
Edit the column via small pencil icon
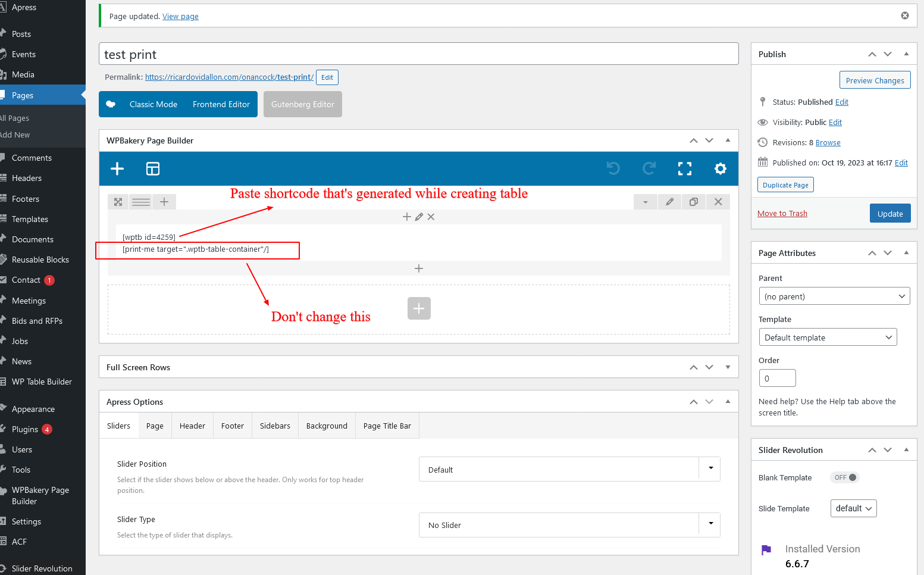pos(419,217)
